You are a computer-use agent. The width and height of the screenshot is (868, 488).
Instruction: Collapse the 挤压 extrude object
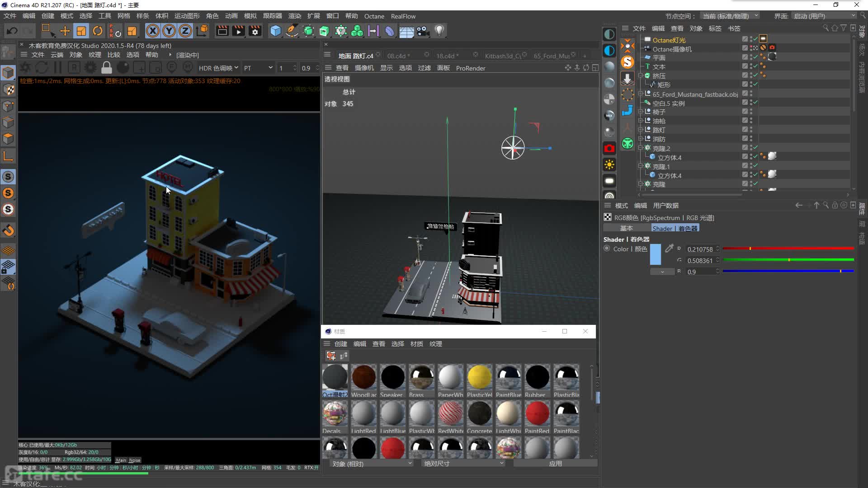(640, 75)
